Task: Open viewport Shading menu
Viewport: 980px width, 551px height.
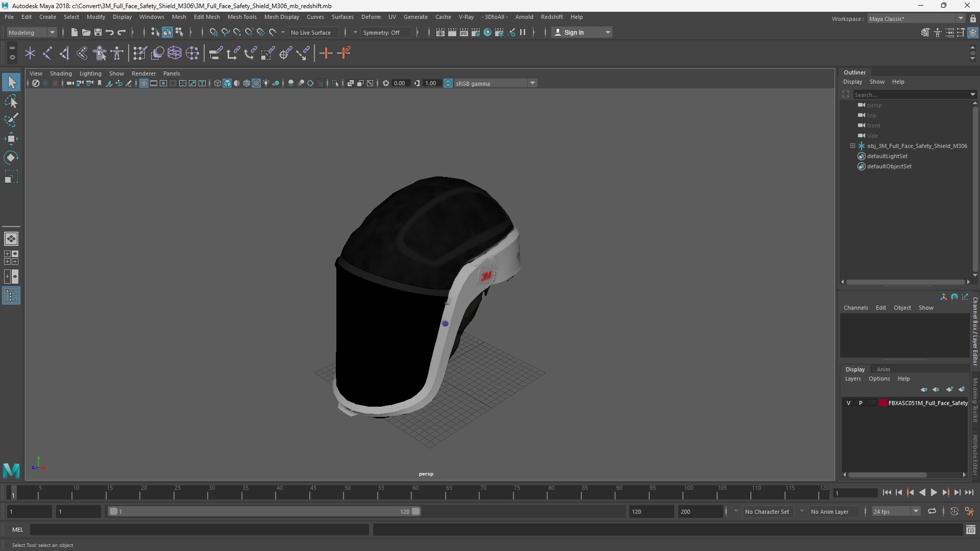Action: point(61,73)
